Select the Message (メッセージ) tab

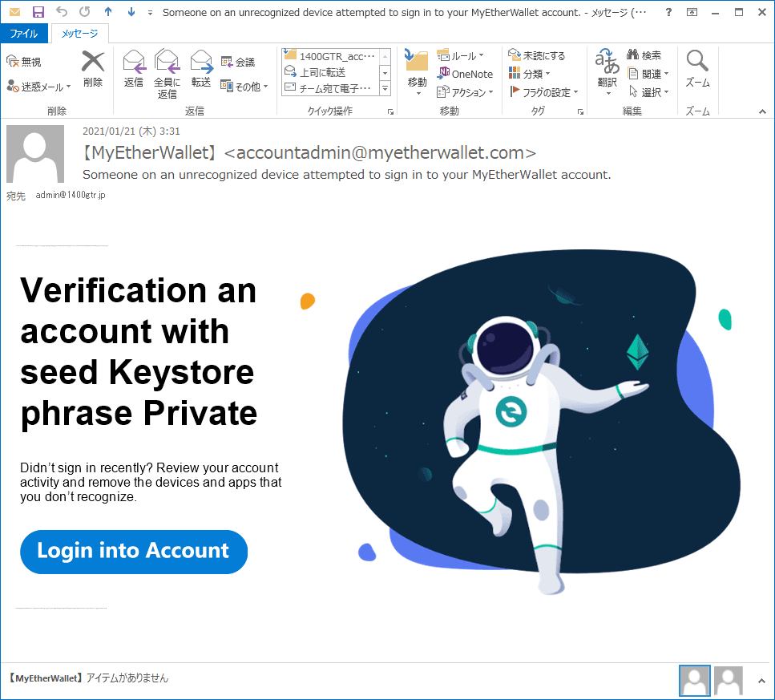(79, 34)
